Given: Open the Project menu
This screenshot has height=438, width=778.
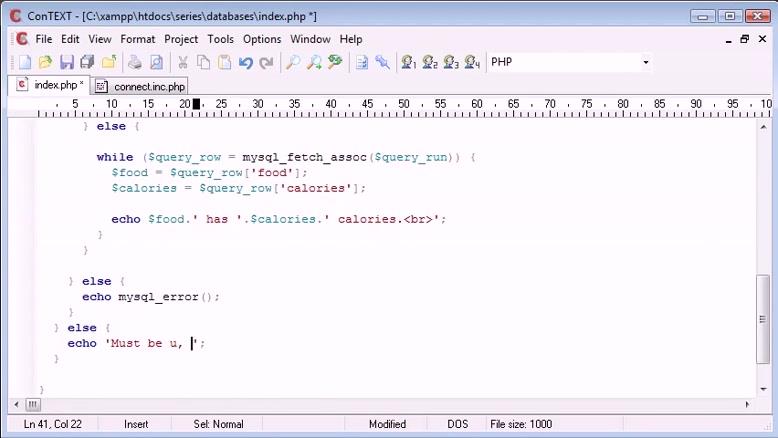Looking at the screenshot, I should pyautogui.click(x=181, y=39).
